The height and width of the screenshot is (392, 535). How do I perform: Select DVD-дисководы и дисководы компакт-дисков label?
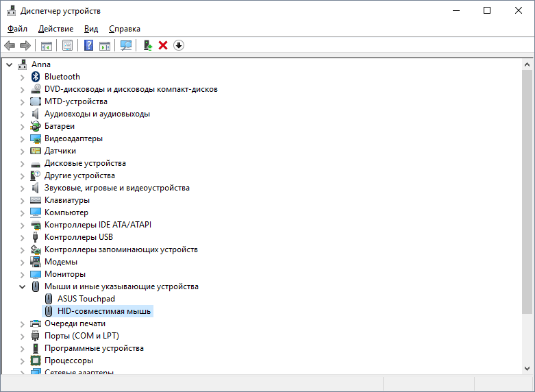pyautogui.click(x=131, y=89)
